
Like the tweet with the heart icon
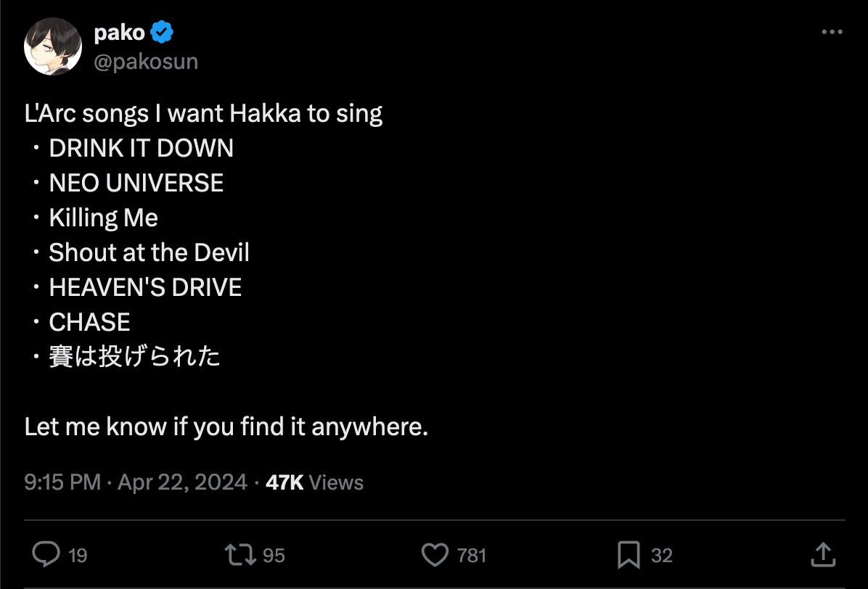click(x=435, y=556)
